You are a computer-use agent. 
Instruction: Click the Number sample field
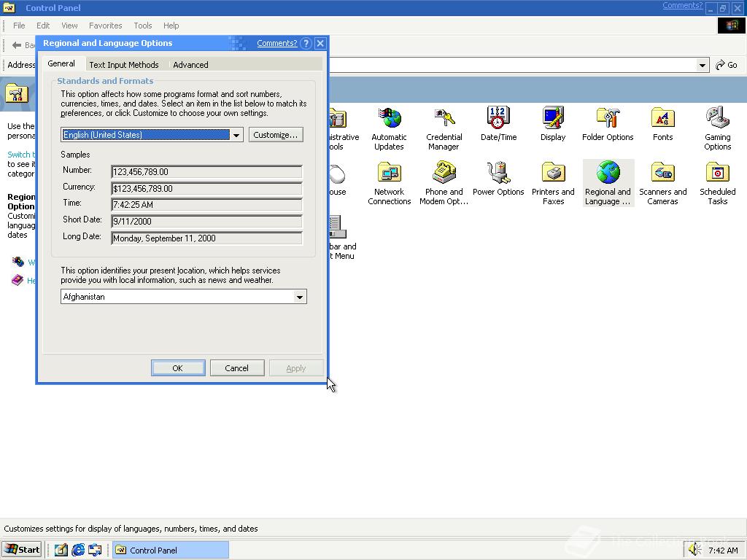(206, 172)
